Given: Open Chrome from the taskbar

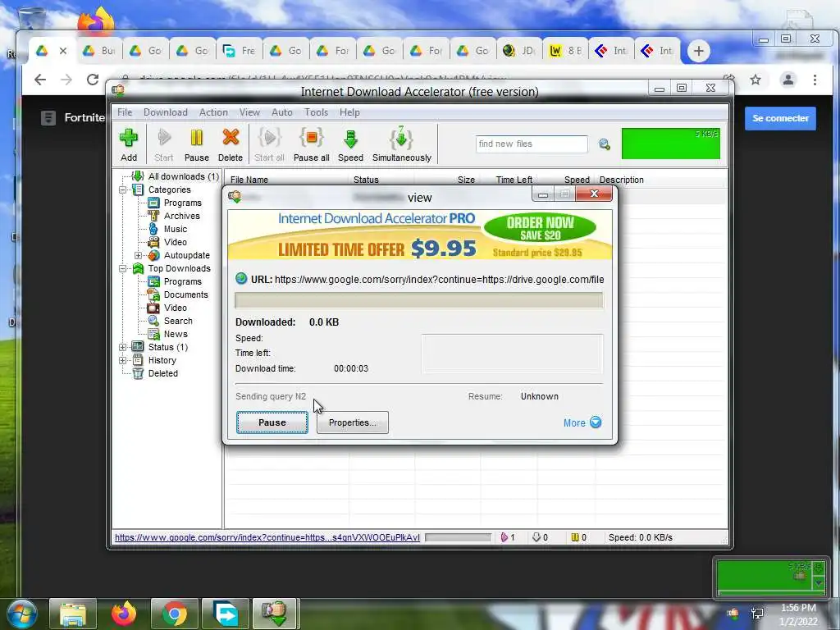Looking at the screenshot, I should [x=175, y=614].
